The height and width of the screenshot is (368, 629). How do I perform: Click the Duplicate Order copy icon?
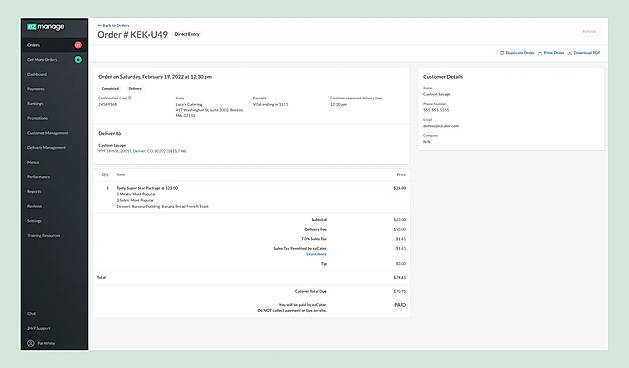tap(502, 53)
